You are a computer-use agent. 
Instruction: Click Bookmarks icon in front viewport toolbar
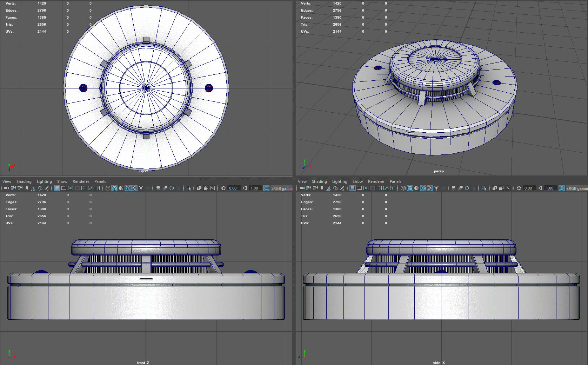coord(26,188)
